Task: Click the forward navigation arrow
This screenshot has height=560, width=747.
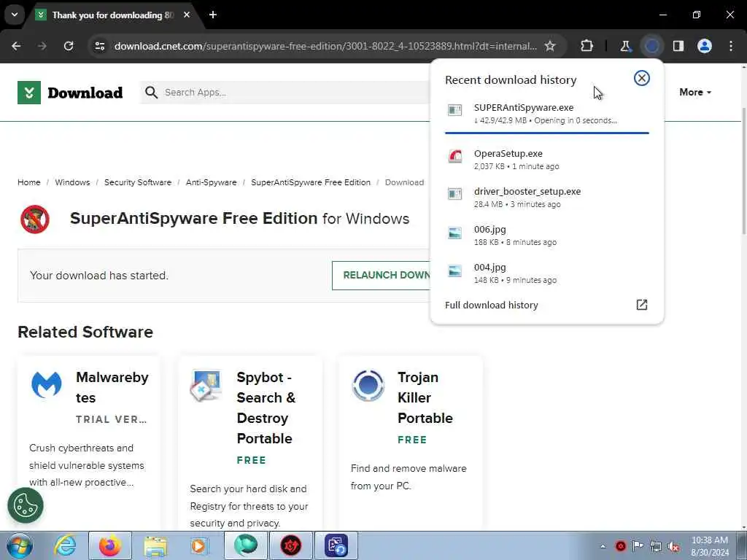Action: coord(42,46)
